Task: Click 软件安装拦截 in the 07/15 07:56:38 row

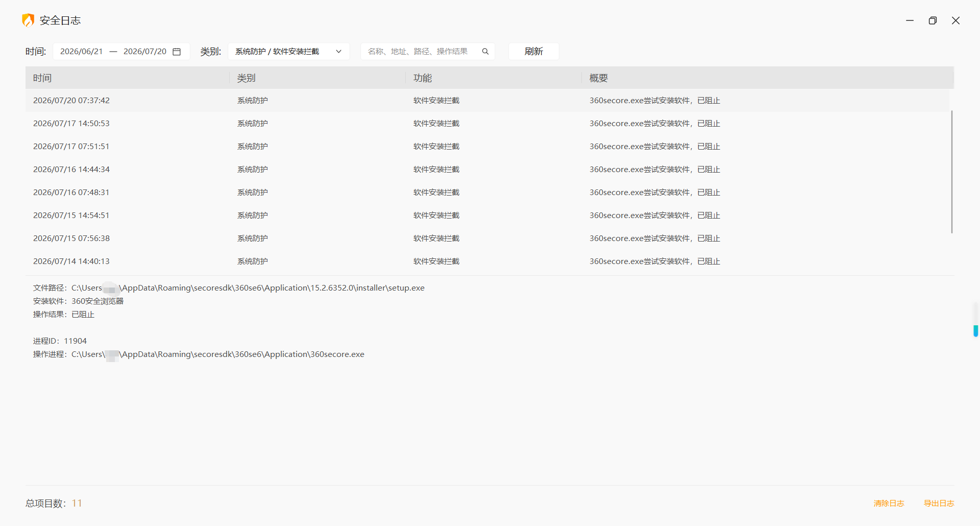Action: tap(436, 238)
